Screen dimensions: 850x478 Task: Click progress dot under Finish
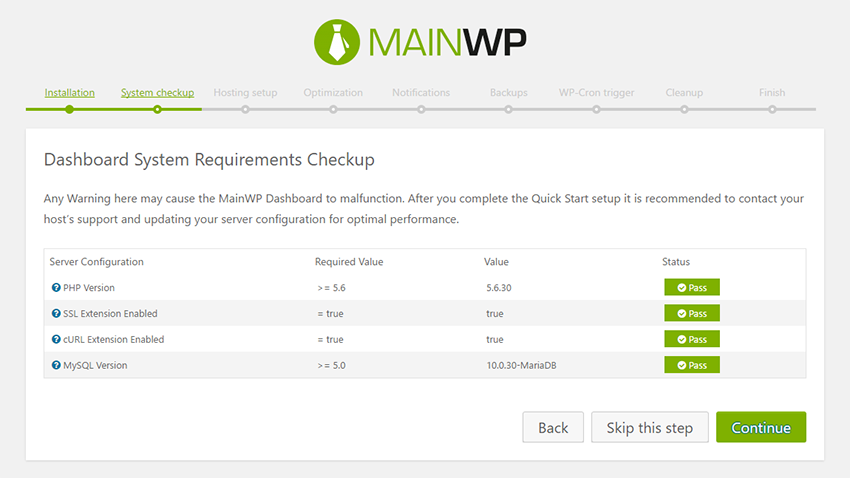click(x=772, y=109)
